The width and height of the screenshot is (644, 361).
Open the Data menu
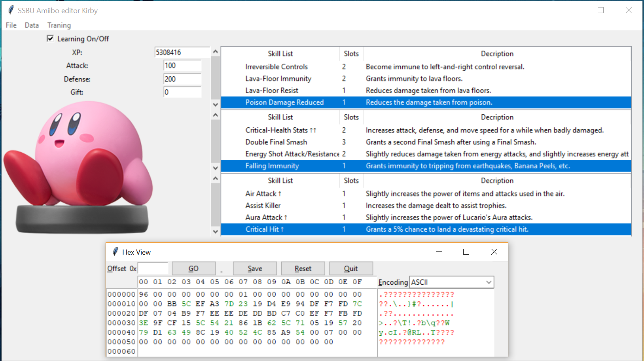(32, 25)
